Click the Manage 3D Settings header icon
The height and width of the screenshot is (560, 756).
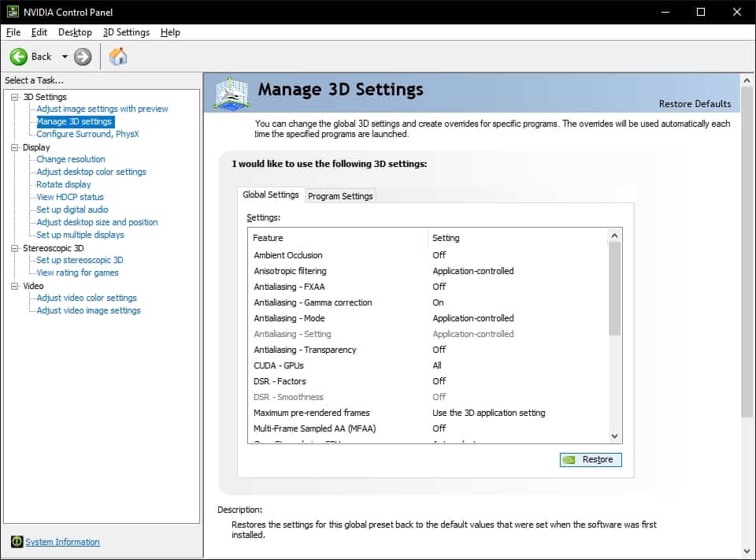pyautogui.click(x=232, y=93)
